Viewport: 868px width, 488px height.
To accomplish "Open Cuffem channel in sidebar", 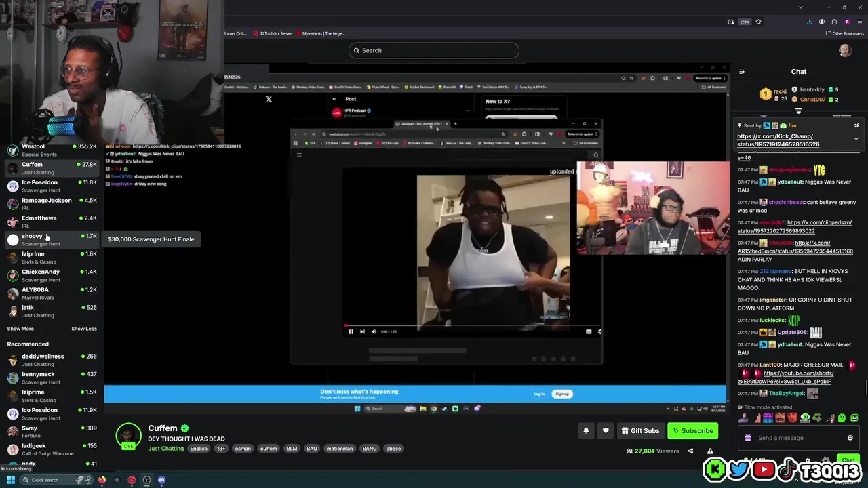I will (x=52, y=168).
